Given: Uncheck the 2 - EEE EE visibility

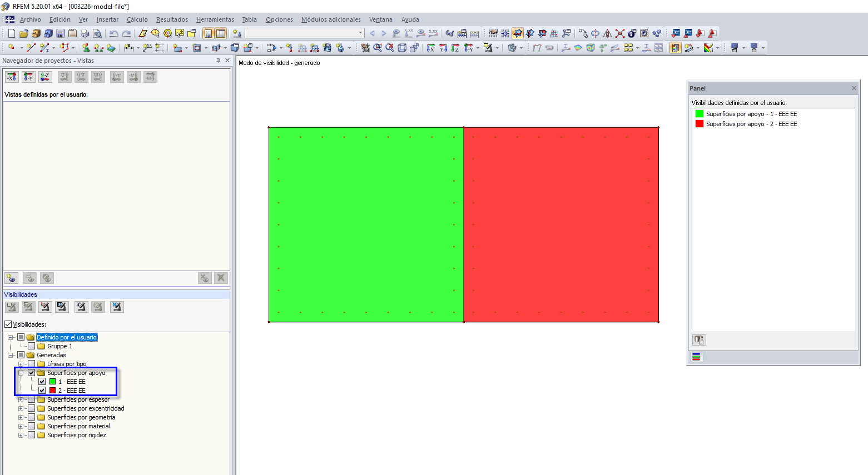Looking at the screenshot, I should 42,391.
